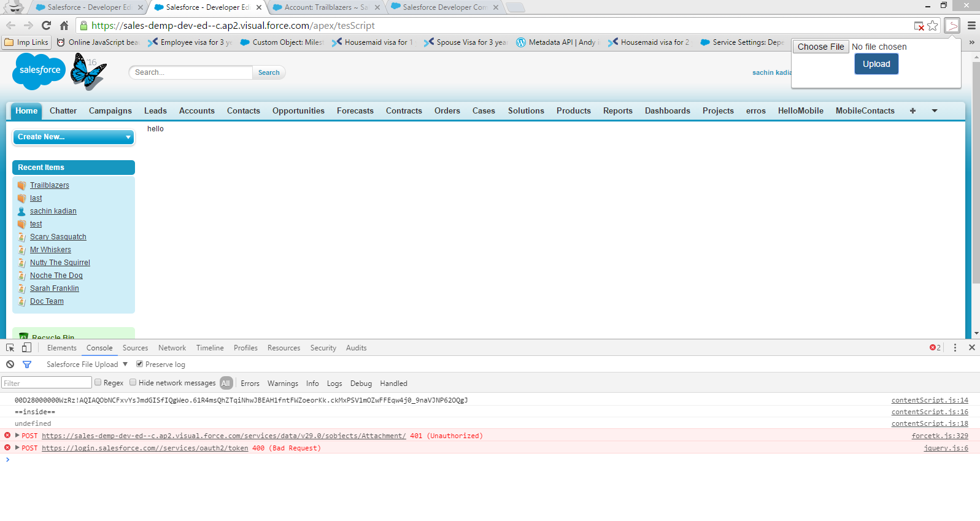Screen dimensions: 980x521
Task: Click the red error count indicator
Action: (935, 348)
